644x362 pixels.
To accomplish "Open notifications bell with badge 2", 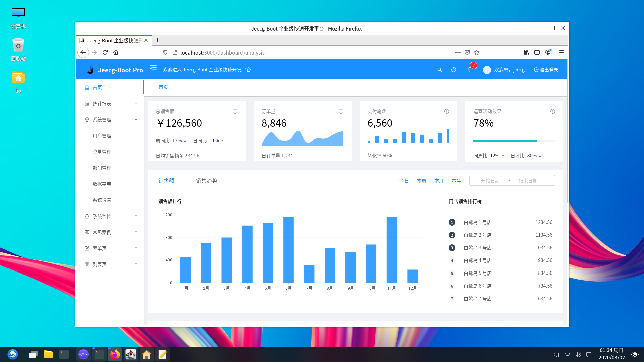I will (470, 70).
